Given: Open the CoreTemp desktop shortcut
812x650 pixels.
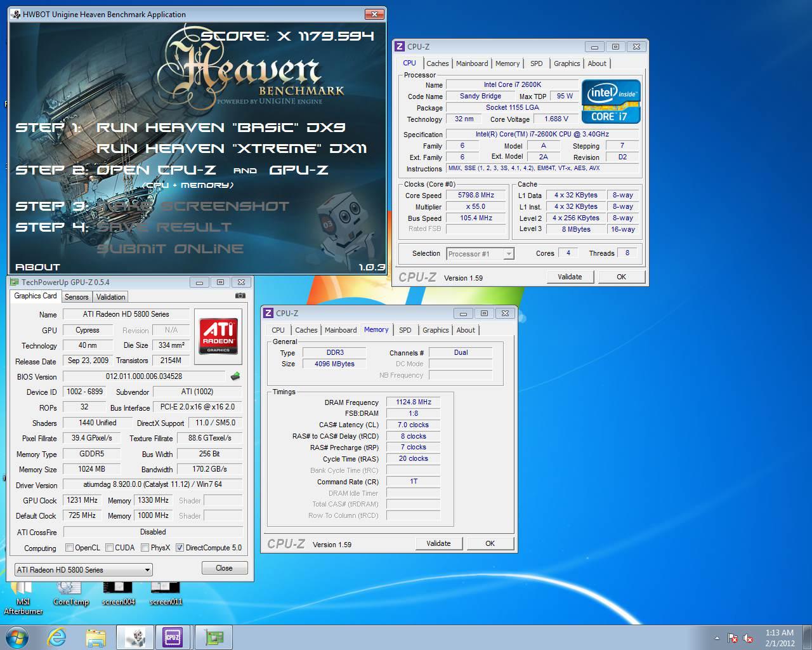Looking at the screenshot, I should click(x=71, y=594).
